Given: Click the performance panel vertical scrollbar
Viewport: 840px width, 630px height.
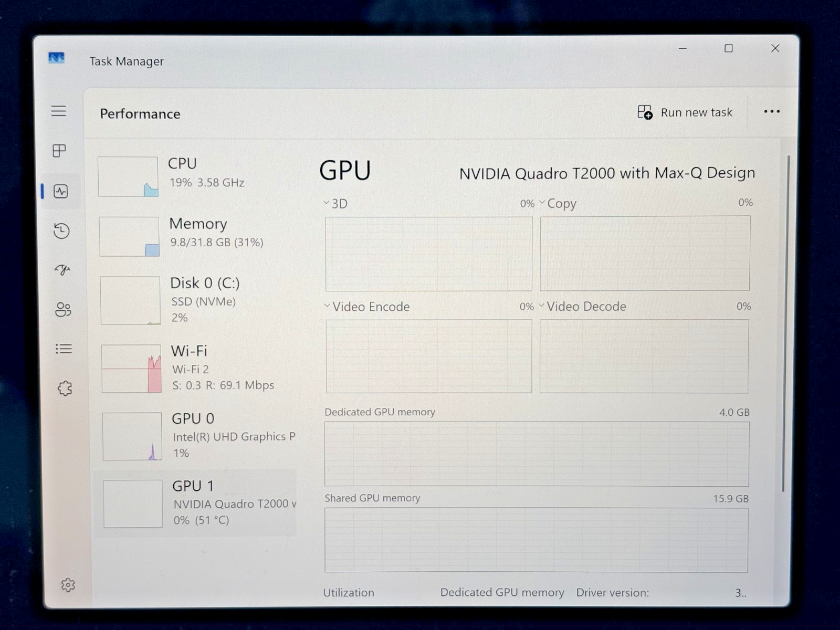Looking at the screenshot, I should click(786, 323).
